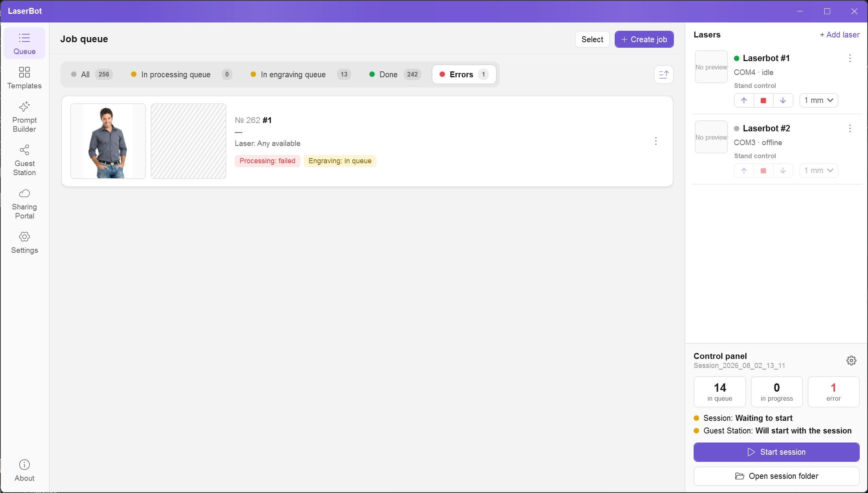
Task: Stop Laserbot #1 stand movement
Action: click(x=763, y=100)
